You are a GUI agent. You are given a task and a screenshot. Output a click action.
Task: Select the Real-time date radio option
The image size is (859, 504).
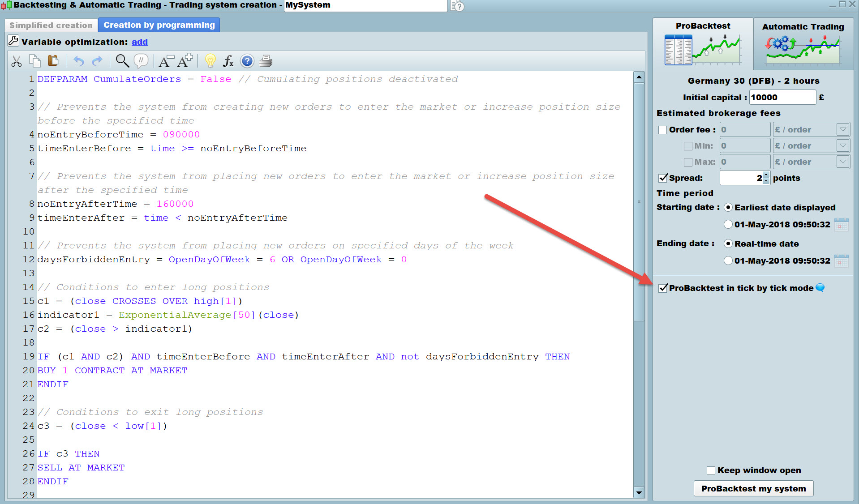tap(728, 243)
